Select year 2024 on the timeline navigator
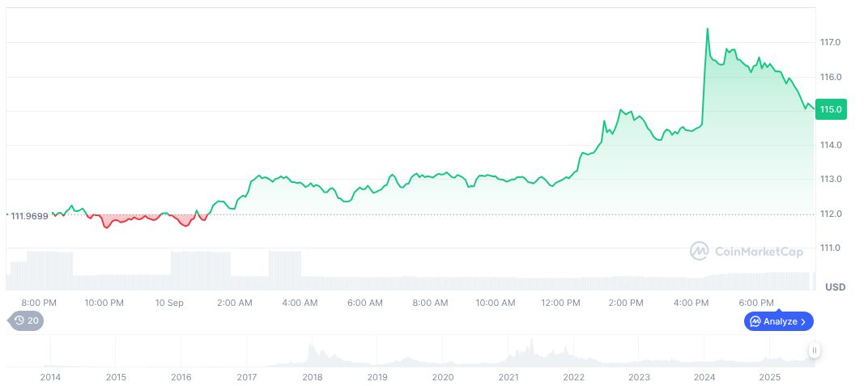The image size is (868, 386). point(704,377)
